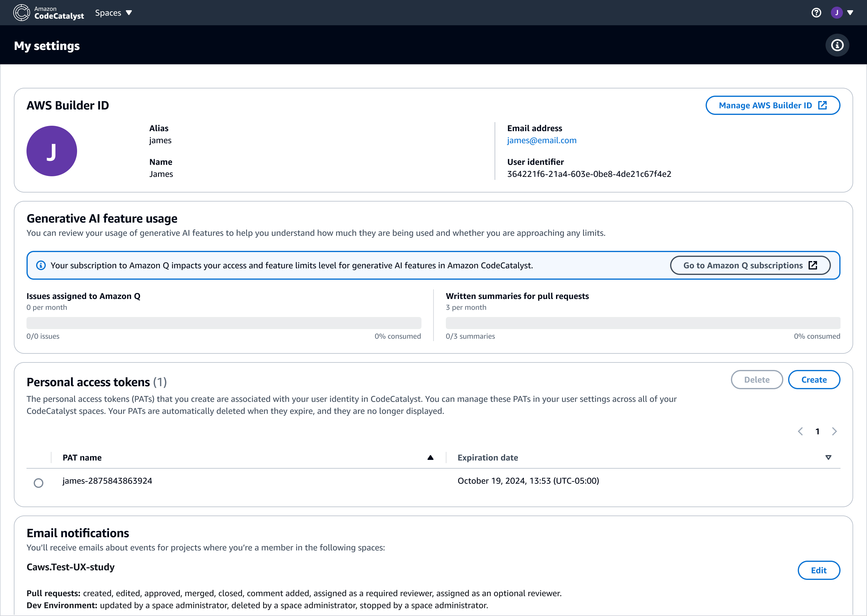Create a new personal access token
This screenshot has width=867, height=616.
coord(814,380)
